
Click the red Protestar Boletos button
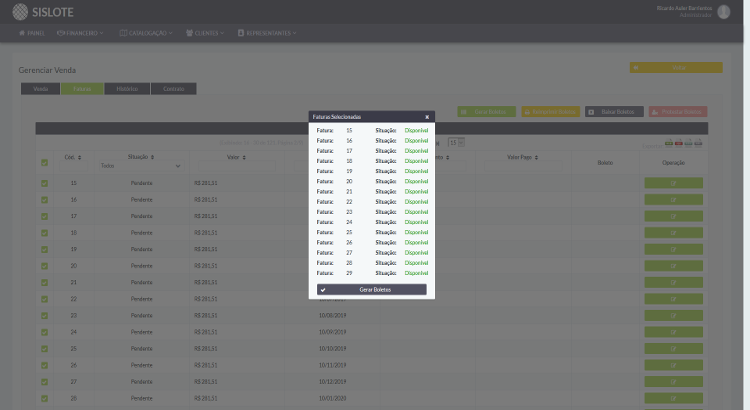pos(678,111)
